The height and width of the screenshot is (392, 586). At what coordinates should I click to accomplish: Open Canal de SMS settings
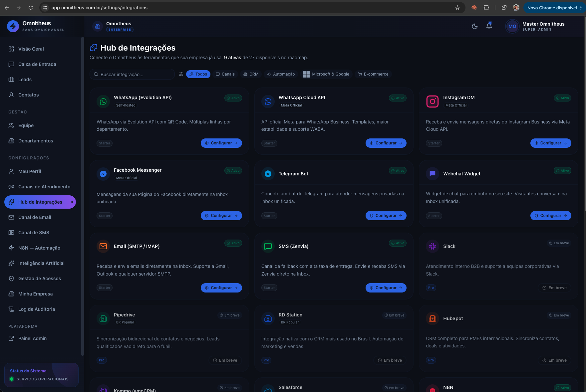coord(40,233)
